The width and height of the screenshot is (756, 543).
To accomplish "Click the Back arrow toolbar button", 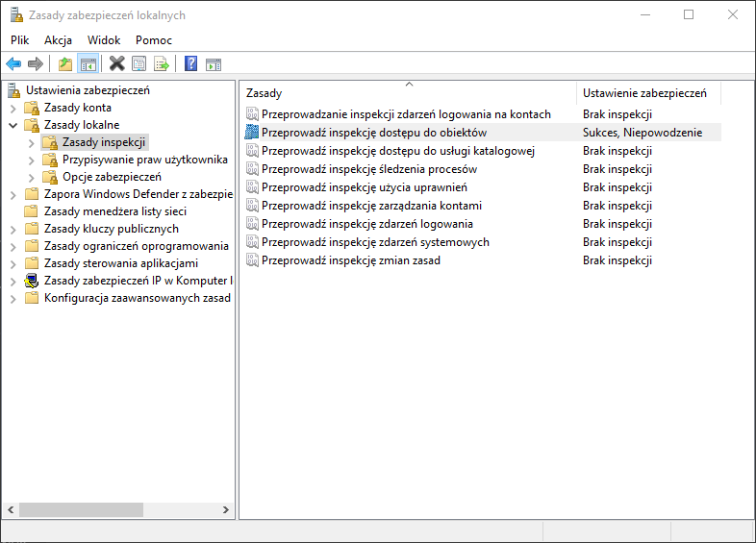I will point(13,64).
